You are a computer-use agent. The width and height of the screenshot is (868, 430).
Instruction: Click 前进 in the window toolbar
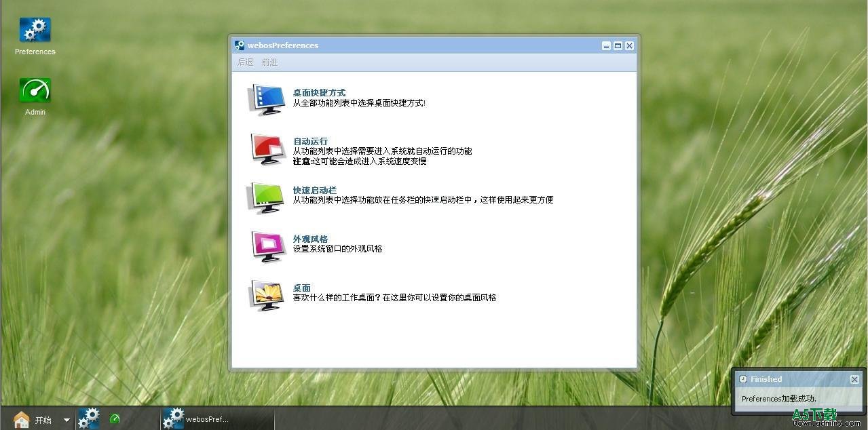pyautogui.click(x=269, y=62)
